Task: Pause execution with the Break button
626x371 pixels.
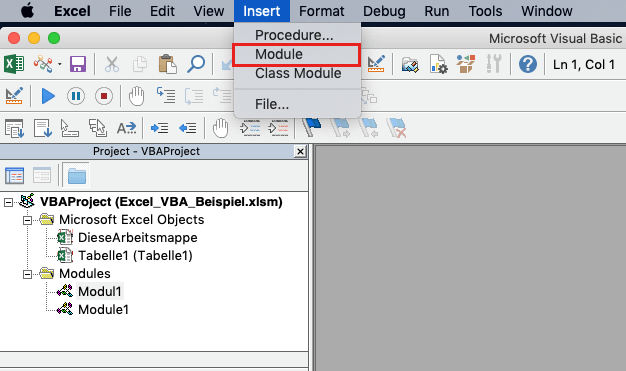Action: click(x=76, y=96)
